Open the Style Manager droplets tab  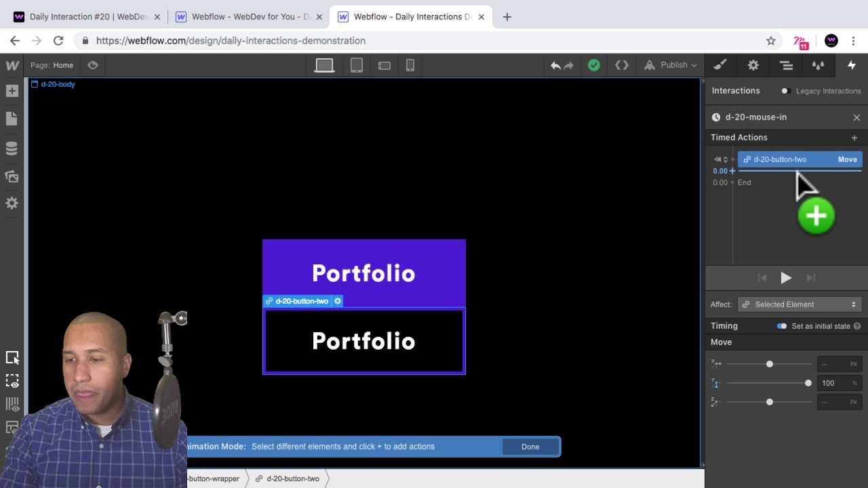click(818, 65)
